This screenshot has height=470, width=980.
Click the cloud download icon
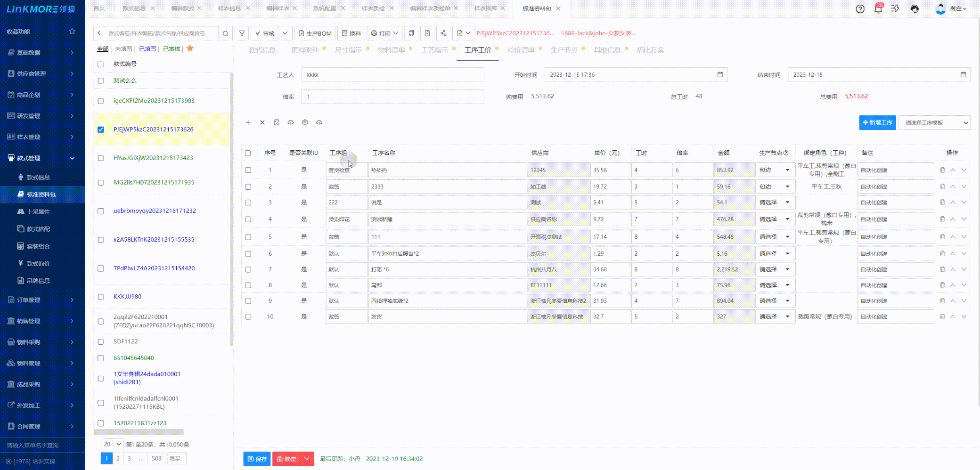tap(291, 122)
